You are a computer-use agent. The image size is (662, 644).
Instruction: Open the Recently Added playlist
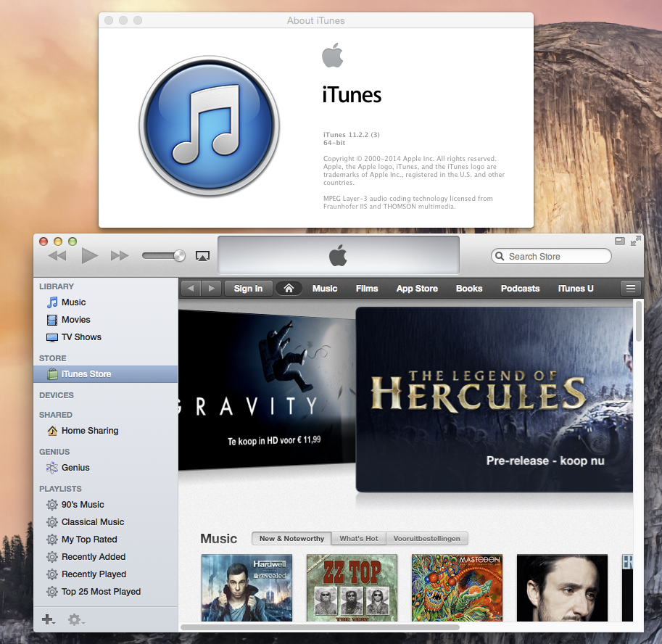[x=106, y=557]
